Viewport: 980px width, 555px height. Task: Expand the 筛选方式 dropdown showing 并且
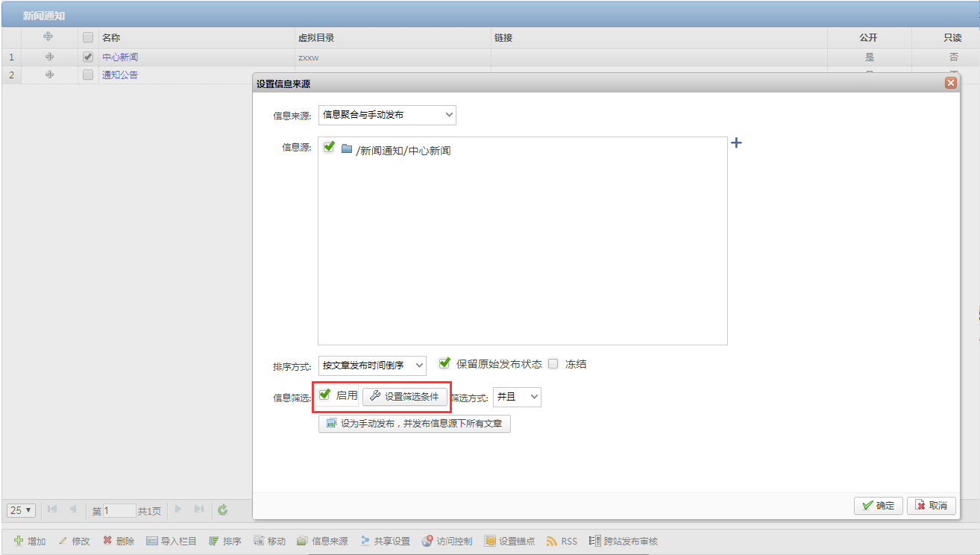pyautogui.click(x=517, y=397)
